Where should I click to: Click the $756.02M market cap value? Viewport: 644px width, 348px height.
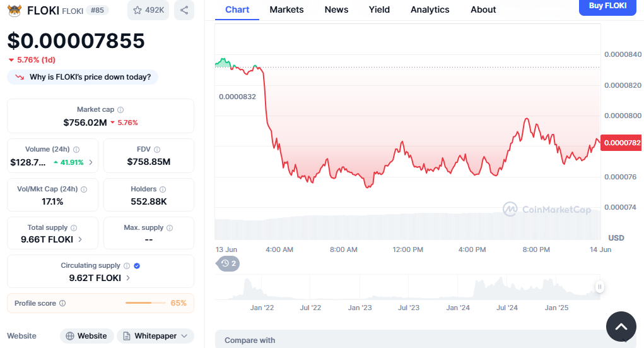(x=85, y=123)
